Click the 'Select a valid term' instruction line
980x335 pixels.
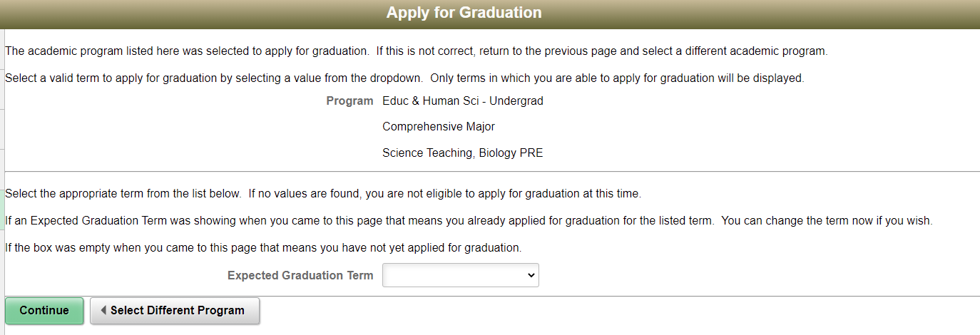404,78
